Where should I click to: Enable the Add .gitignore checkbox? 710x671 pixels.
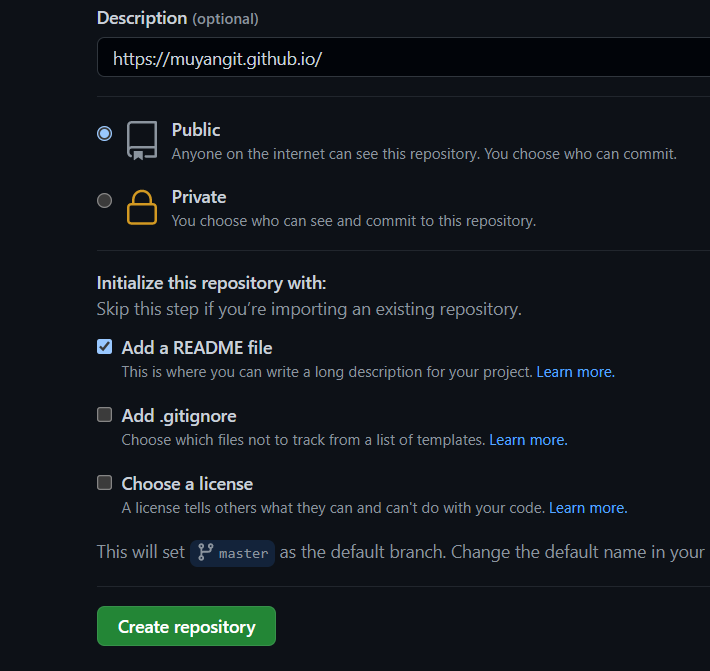tap(104, 415)
